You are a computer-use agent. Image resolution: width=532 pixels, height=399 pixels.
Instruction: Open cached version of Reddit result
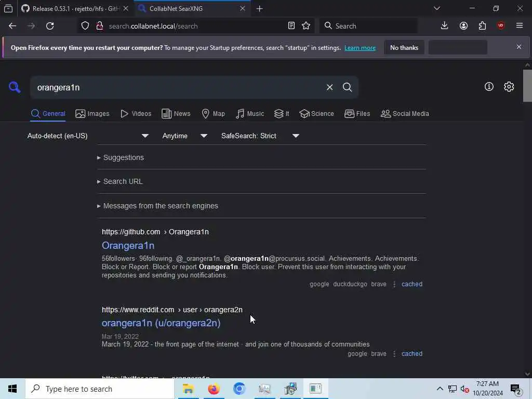(x=412, y=353)
